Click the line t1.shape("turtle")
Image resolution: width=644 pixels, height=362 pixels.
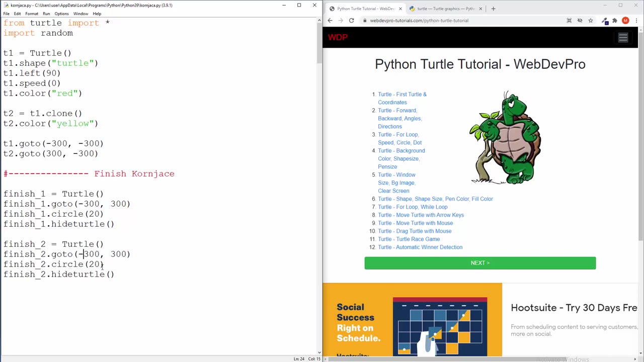coord(51,63)
